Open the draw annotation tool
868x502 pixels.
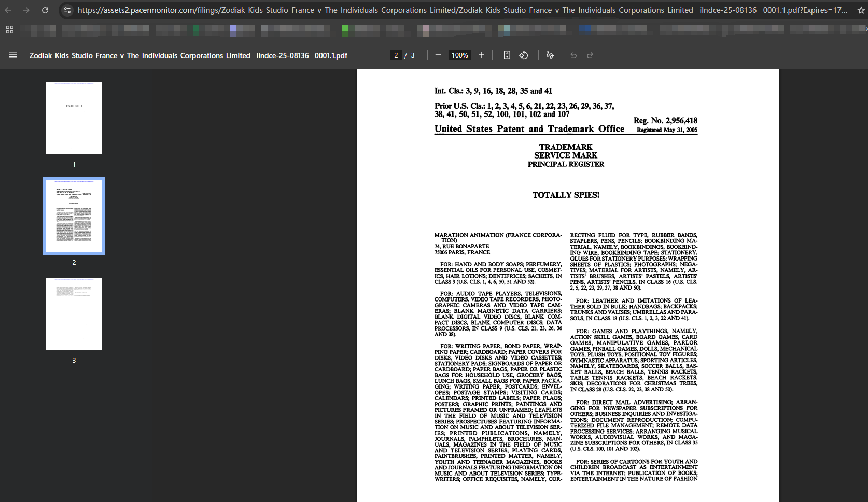(550, 55)
